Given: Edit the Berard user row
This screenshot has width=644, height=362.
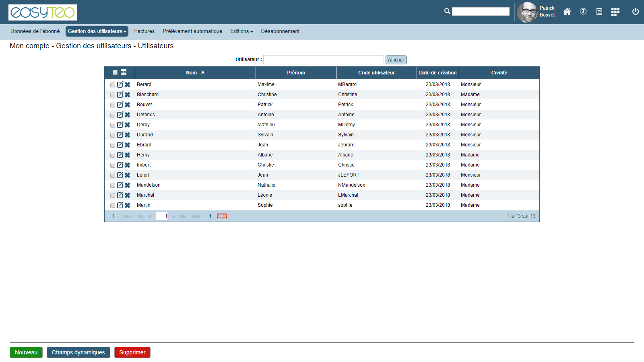Looking at the screenshot, I should point(120,84).
